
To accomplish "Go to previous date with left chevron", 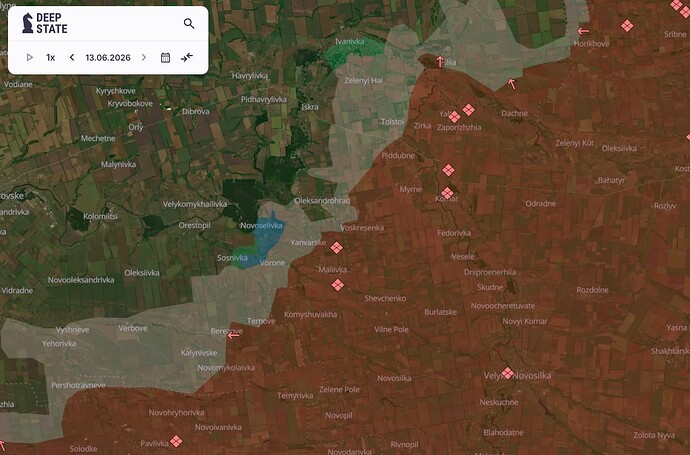I will 72,57.
